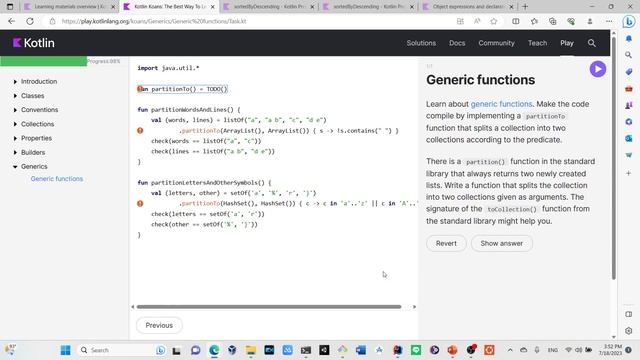Viewport: 640px width, 360px height.
Task: Open the browser split screen icon
Action: pyautogui.click(x=516, y=21)
